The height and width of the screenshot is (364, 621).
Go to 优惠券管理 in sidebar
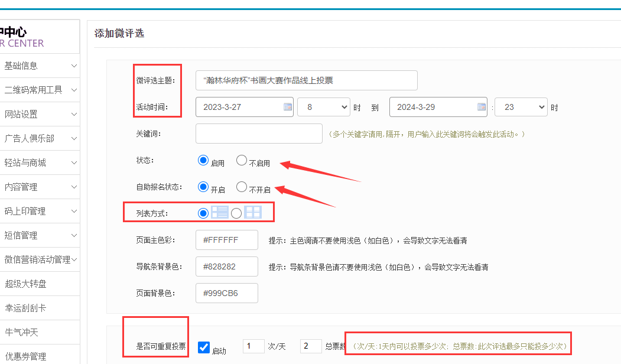40,356
